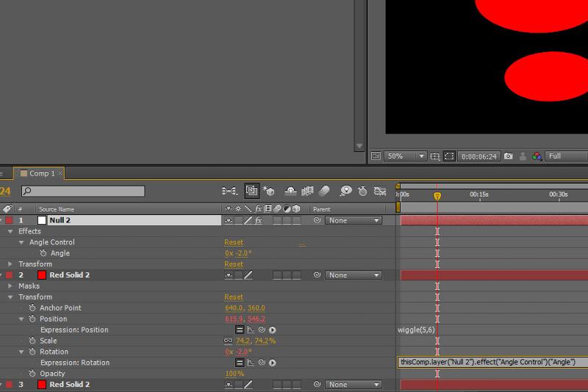This screenshot has height=392, width=588.
Task: Open the Parent dropdown for layer 3
Action: point(354,385)
